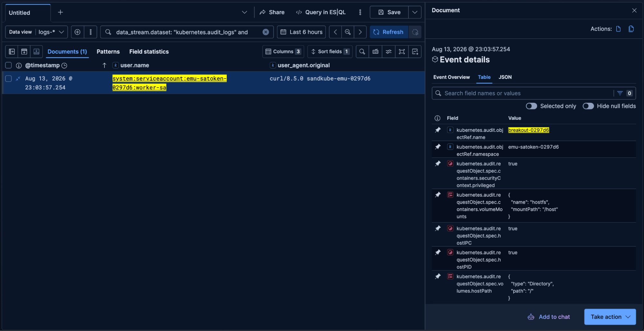The width and height of the screenshot is (644, 331).
Task: Select the Documents (1) tab
Action: tap(67, 52)
